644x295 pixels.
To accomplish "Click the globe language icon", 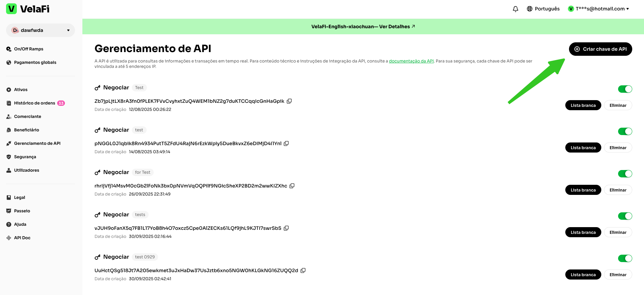I will (530, 9).
